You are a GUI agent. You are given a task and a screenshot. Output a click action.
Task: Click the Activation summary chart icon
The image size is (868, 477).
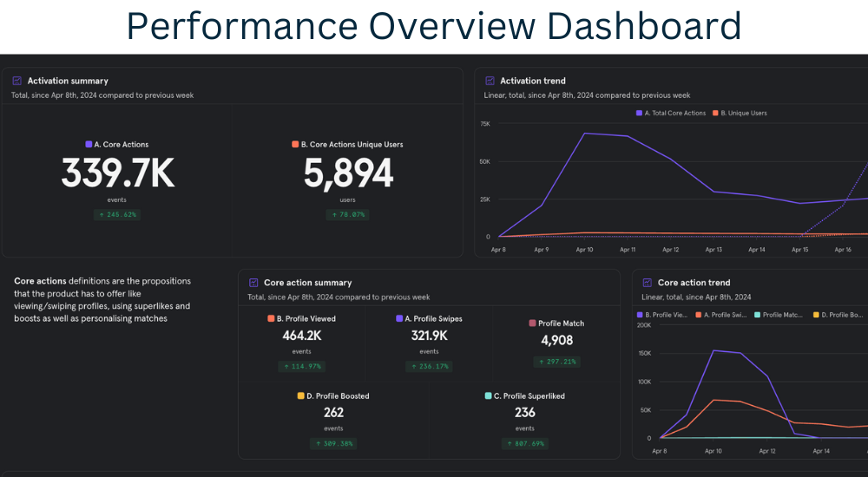coord(16,81)
